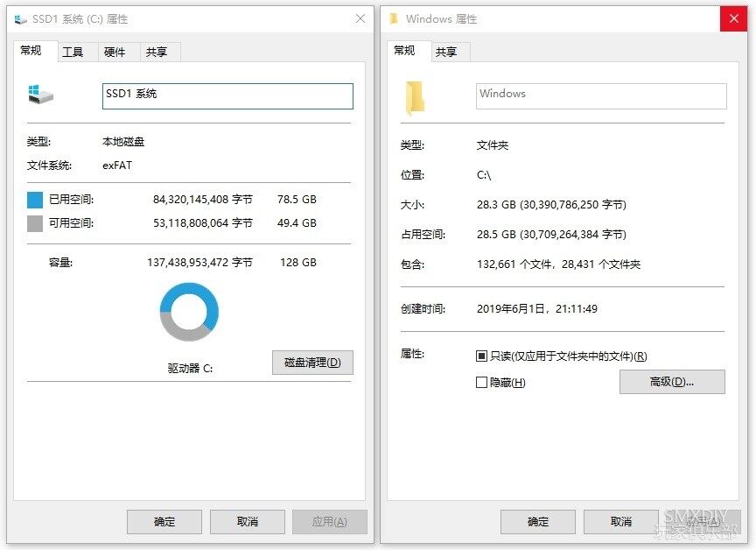
Task: Close the Windows properties dialog
Action: point(734,18)
